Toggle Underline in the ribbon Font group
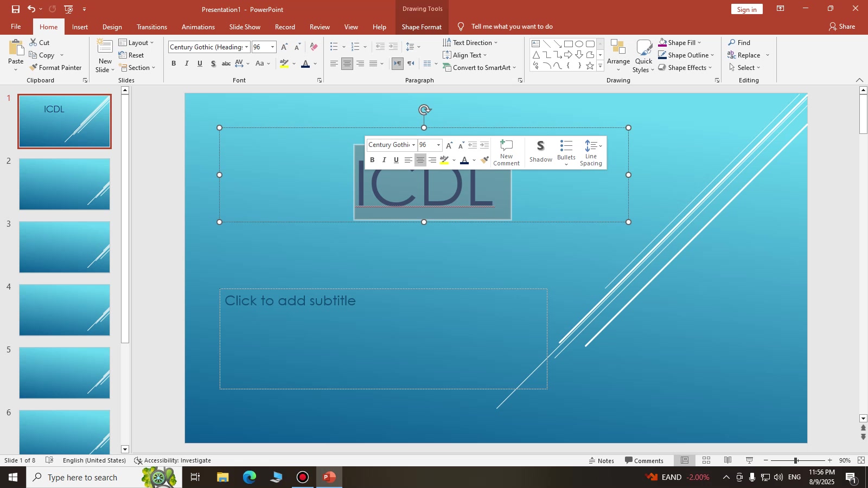This screenshot has width=868, height=488. click(x=200, y=64)
